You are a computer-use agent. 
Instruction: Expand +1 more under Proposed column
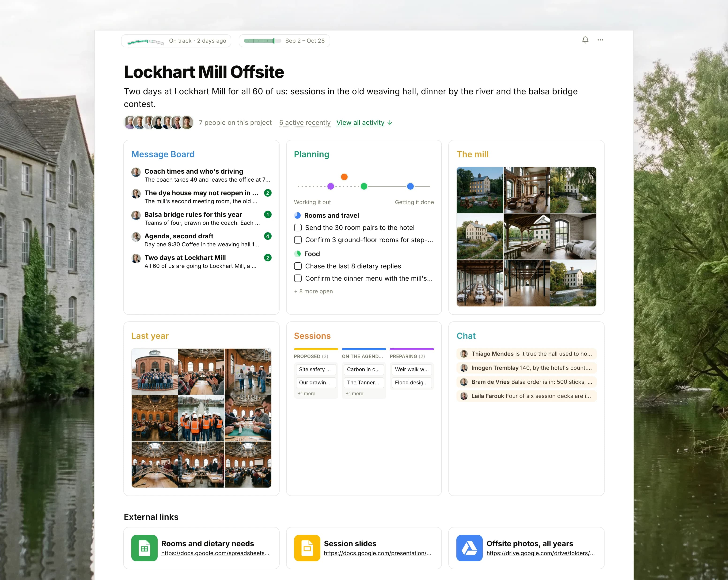[307, 393]
